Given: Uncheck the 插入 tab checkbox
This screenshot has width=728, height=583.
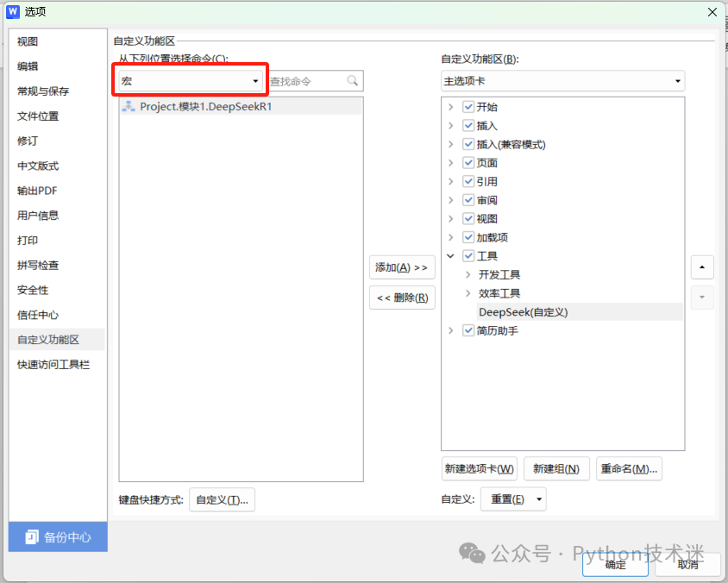Looking at the screenshot, I should 468,125.
